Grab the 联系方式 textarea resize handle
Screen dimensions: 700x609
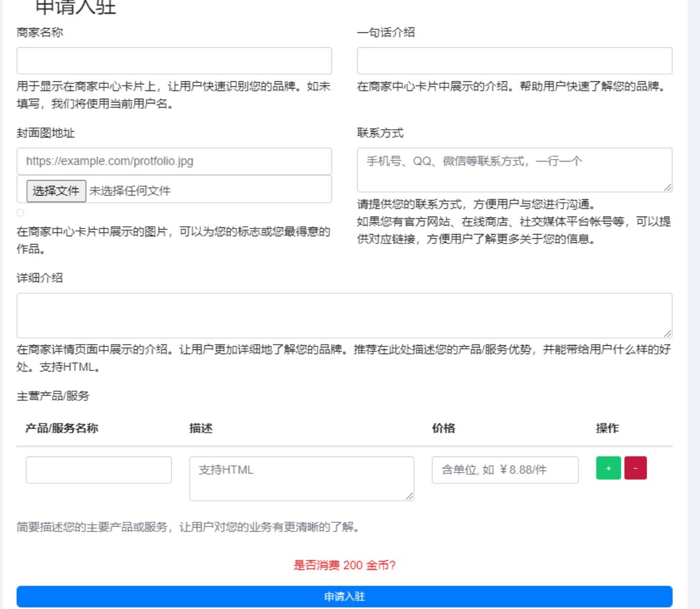pyautogui.click(x=668, y=187)
